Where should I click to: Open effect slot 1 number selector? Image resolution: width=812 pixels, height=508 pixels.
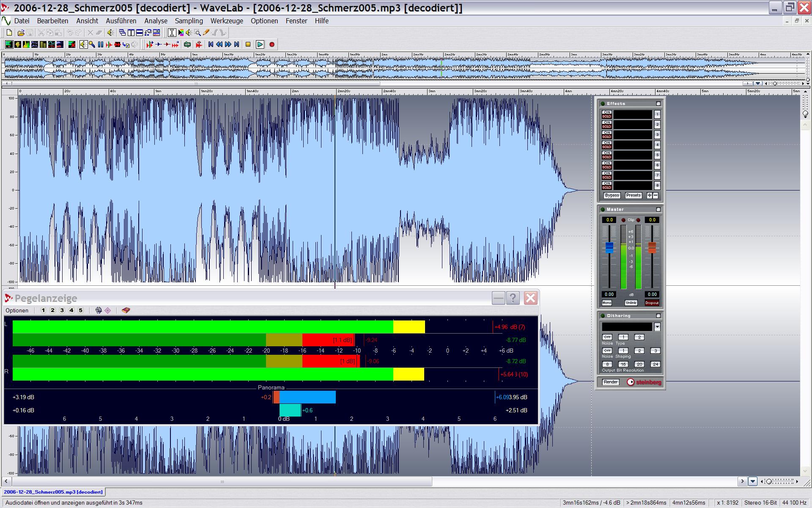click(657, 114)
